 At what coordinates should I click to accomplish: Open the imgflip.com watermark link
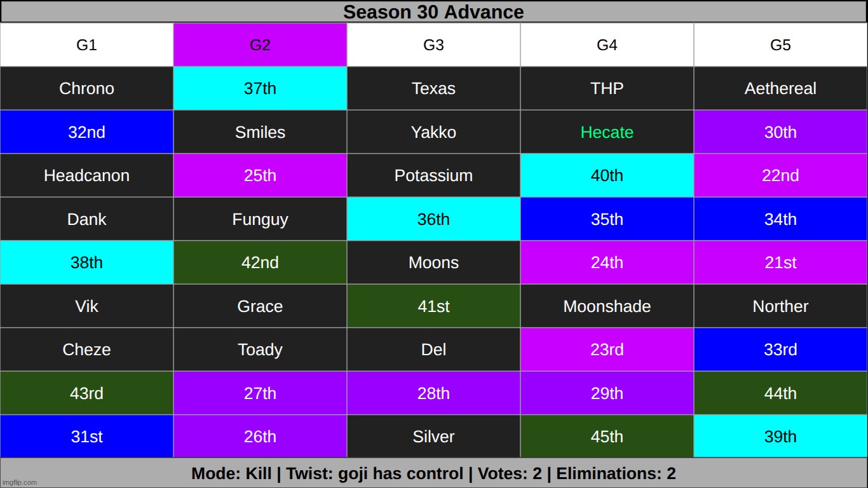[x=19, y=482]
